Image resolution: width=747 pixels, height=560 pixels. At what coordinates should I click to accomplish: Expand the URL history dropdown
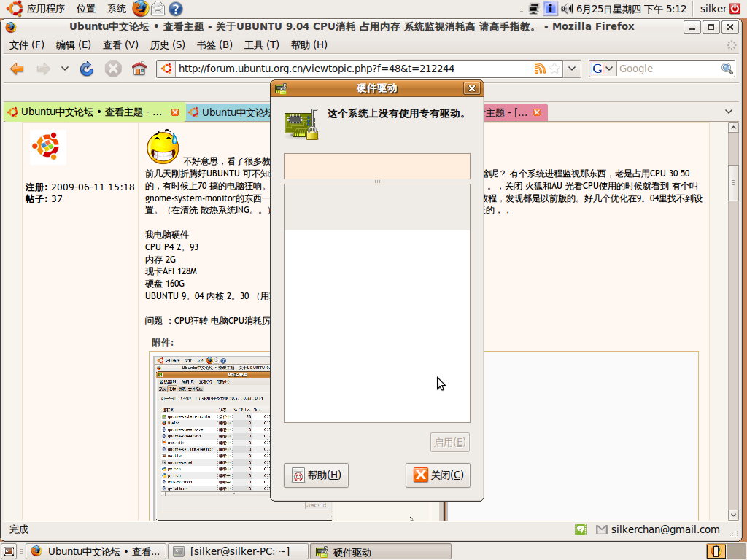572,69
